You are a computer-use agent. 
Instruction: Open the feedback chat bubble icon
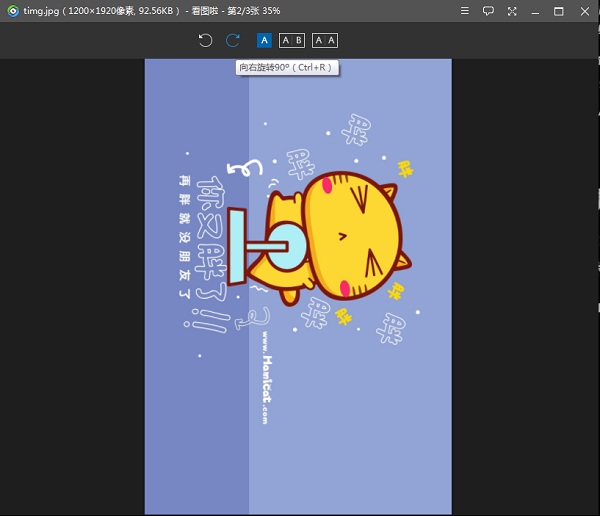point(489,11)
